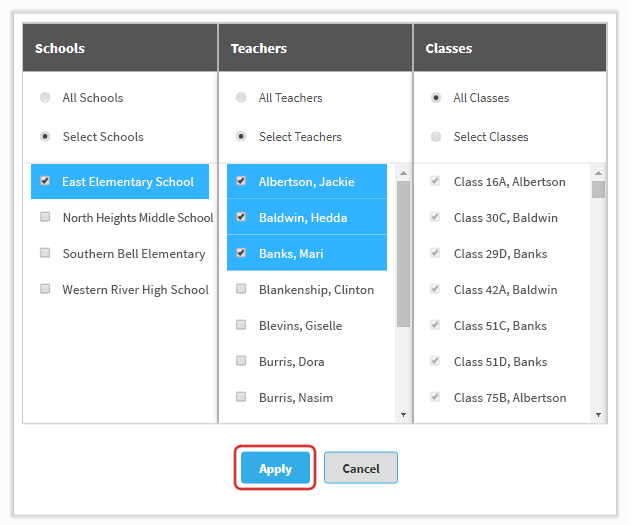Enable Southern Bell Elementary checkbox
633x525 pixels.
[x=45, y=253]
